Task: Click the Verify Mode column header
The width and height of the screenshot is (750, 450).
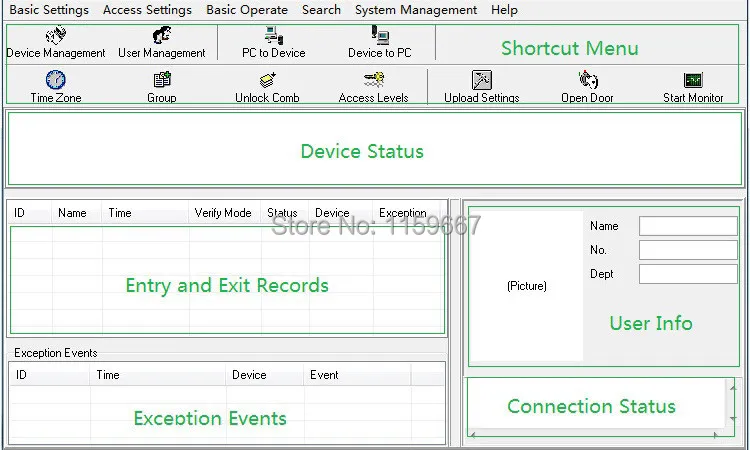Action: point(225,213)
